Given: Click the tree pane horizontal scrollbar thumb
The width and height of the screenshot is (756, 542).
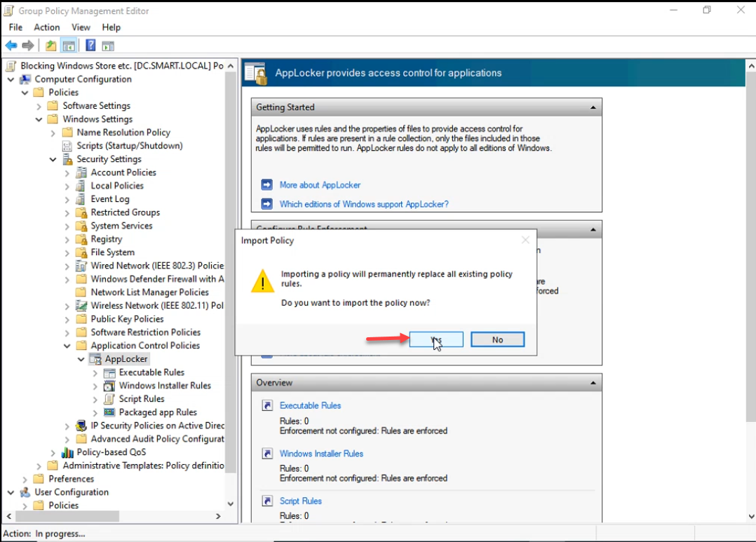Looking at the screenshot, I should (67, 516).
